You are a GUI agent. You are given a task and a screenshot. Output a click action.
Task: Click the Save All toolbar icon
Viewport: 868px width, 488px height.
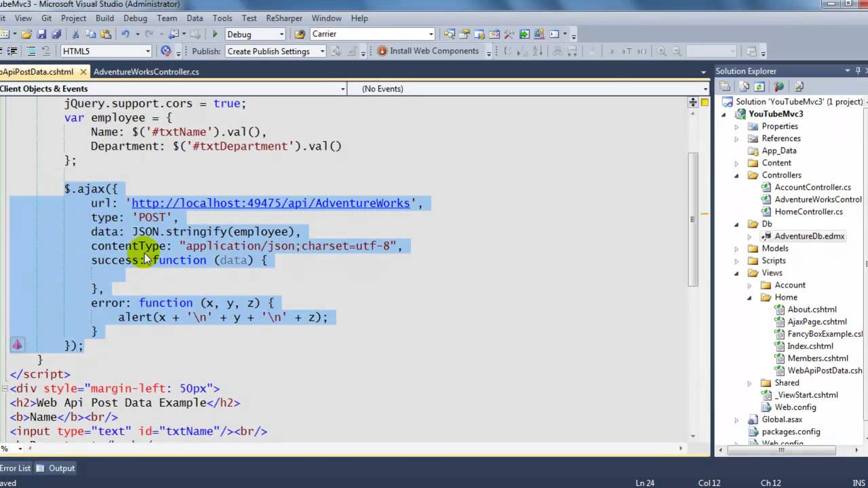56,34
